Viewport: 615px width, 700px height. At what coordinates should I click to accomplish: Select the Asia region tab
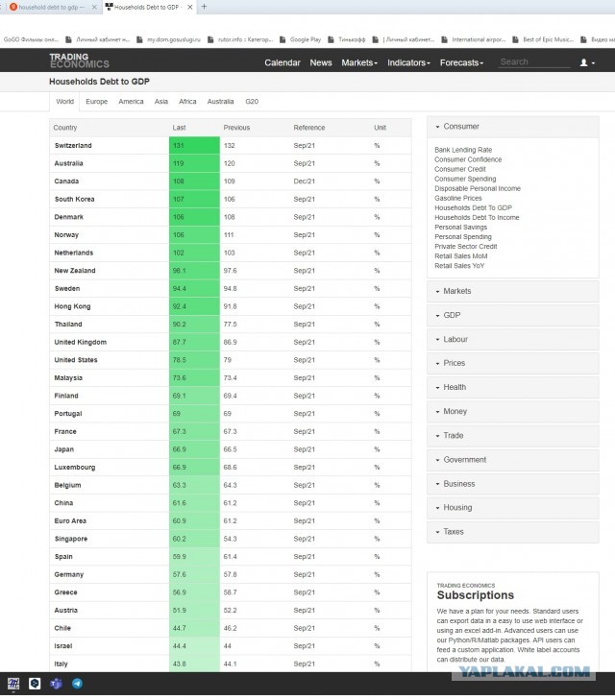pyautogui.click(x=161, y=102)
